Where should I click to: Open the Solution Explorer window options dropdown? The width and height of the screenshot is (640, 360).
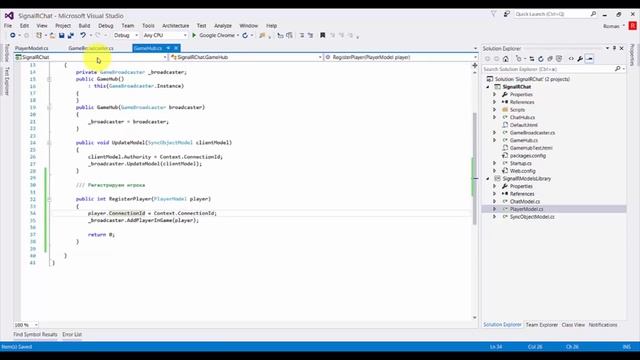pos(607,48)
